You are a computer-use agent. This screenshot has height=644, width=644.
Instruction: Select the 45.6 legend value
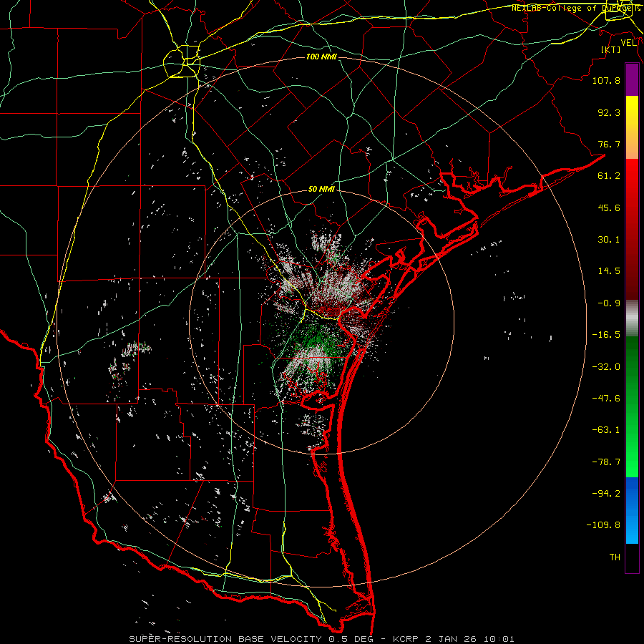tap(609, 208)
